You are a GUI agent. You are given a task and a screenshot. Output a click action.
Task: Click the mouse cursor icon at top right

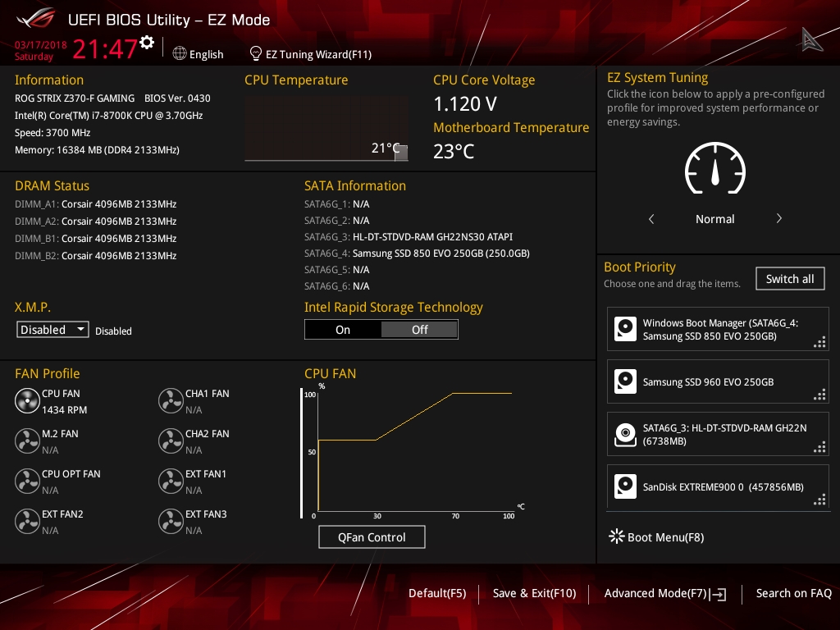pos(811,39)
